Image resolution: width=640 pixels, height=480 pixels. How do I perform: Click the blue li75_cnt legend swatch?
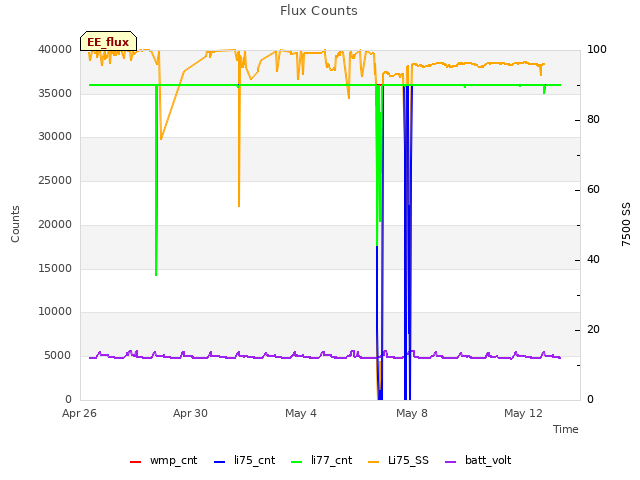[219, 462]
